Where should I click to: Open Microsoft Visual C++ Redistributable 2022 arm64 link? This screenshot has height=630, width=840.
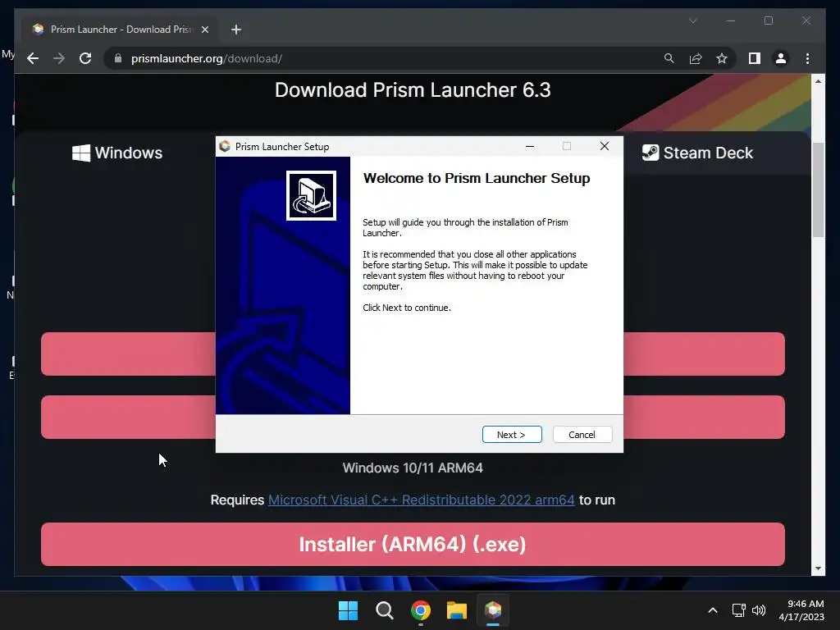click(x=421, y=500)
